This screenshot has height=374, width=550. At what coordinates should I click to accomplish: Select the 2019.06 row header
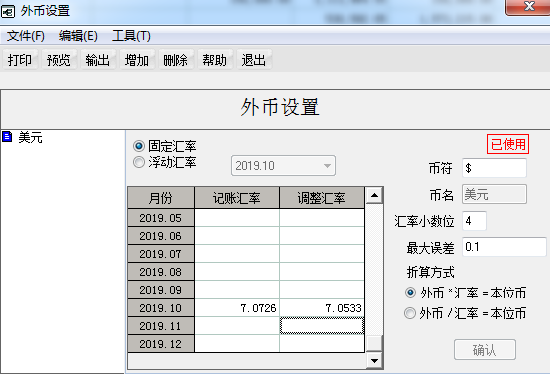click(161, 236)
